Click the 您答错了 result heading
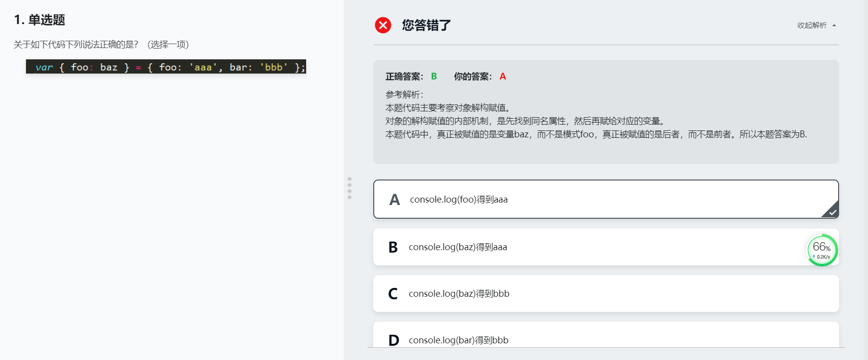The height and width of the screenshot is (360, 868). click(426, 25)
